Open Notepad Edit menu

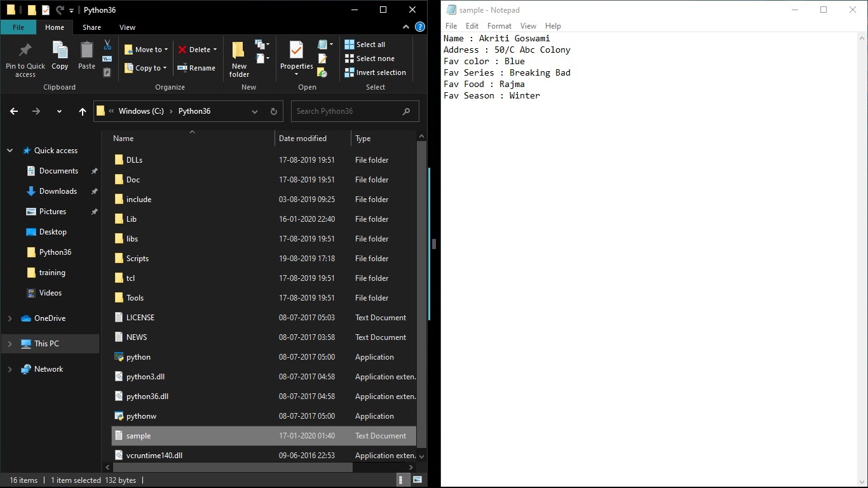tap(471, 26)
